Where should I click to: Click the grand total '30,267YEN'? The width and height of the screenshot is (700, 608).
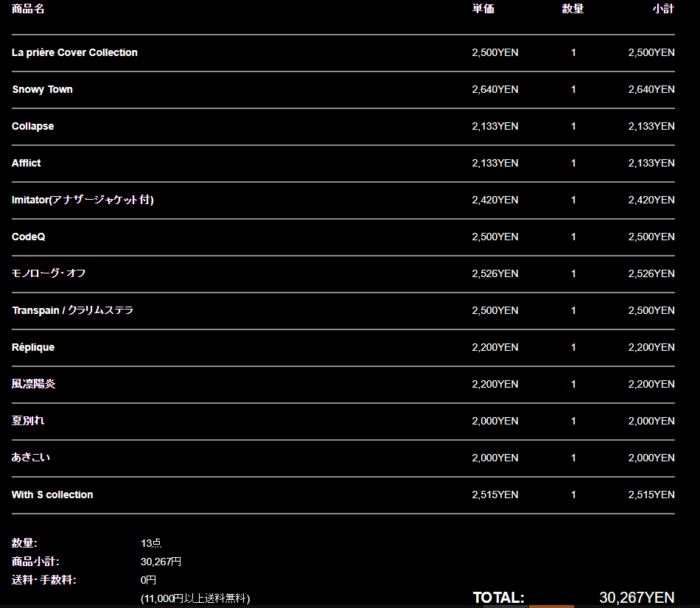pos(637,598)
